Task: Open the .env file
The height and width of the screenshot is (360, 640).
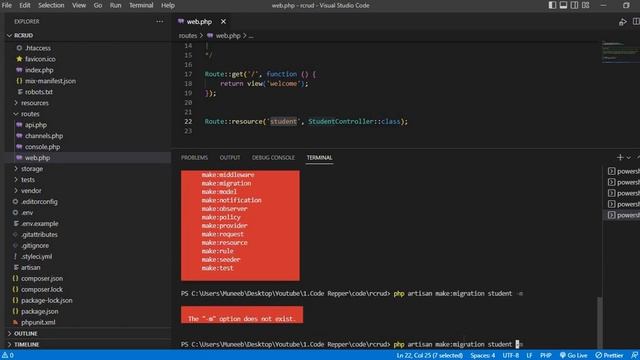Action: [27, 213]
